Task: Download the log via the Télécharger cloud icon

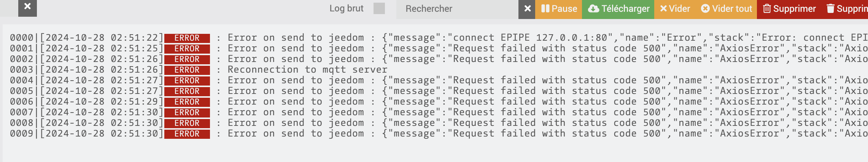Action: (618, 9)
